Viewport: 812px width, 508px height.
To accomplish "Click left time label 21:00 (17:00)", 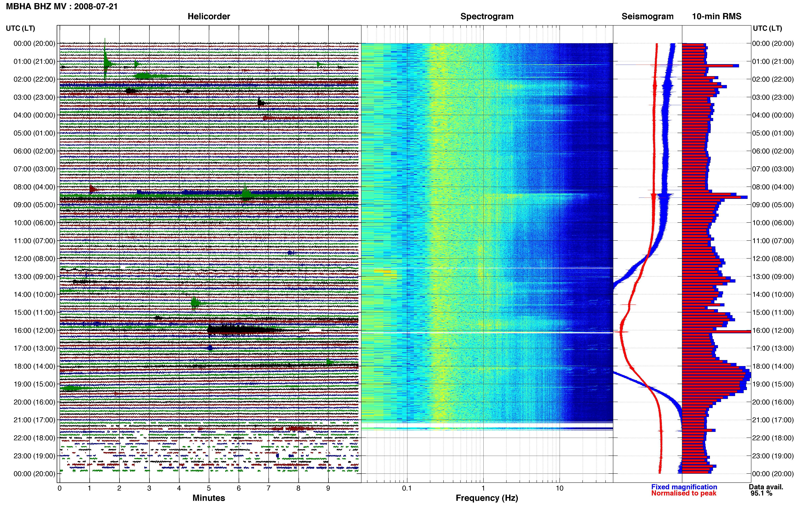I will click(x=34, y=420).
